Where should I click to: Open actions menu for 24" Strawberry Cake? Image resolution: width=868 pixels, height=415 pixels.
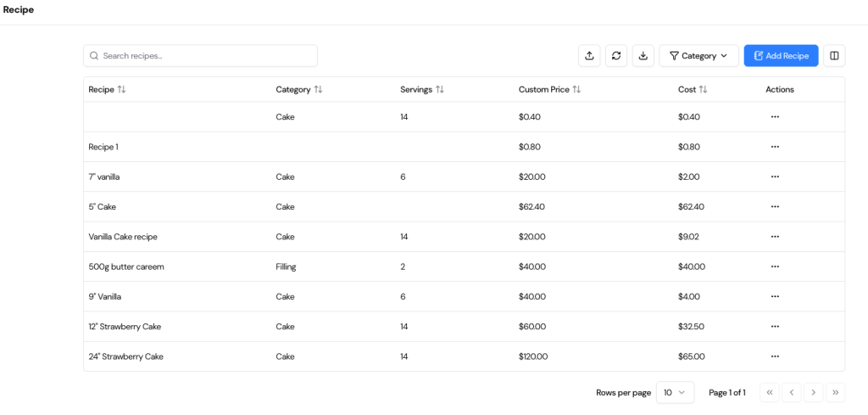(x=774, y=356)
